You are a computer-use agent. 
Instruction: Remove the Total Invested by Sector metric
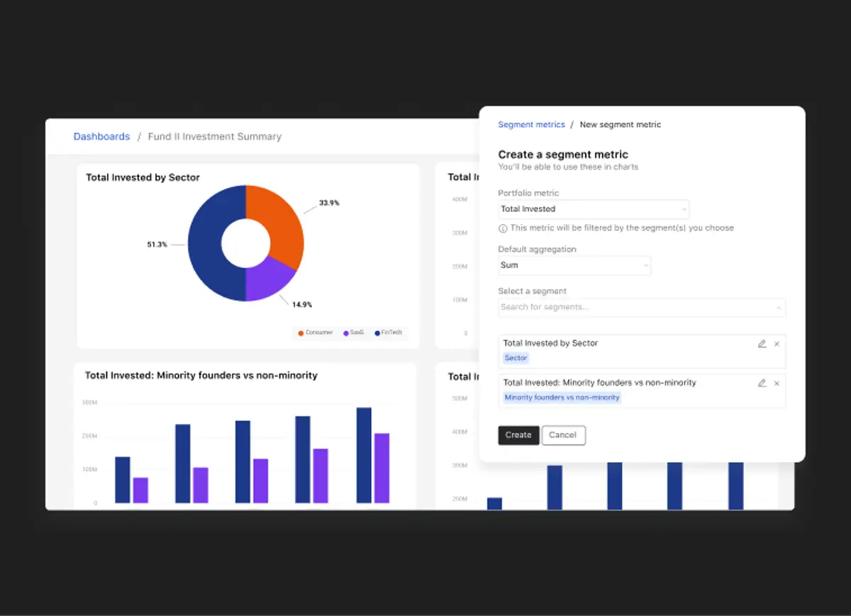click(777, 343)
